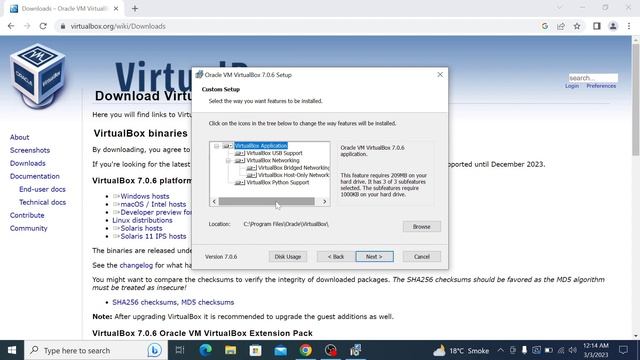Image resolution: width=640 pixels, height=360 pixels.
Task: Open the Login link
Action: (572, 86)
